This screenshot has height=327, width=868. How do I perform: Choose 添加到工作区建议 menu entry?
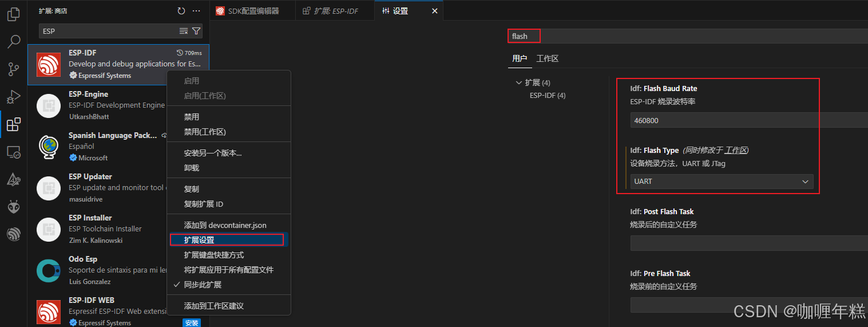[229, 306]
